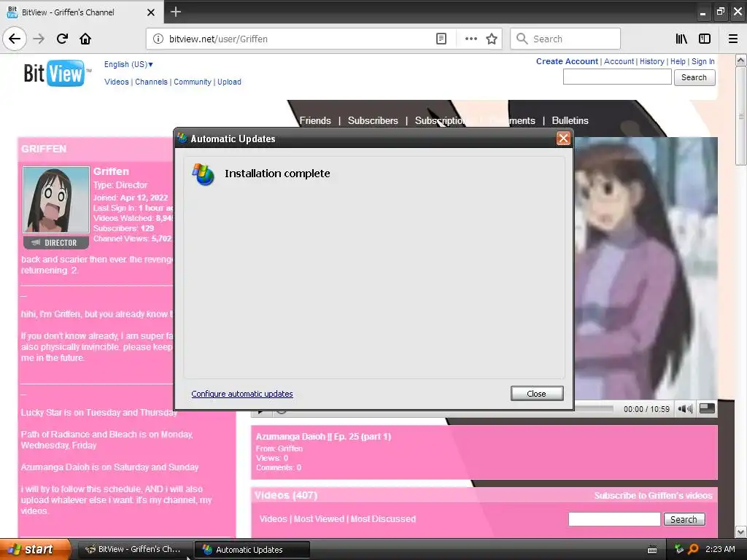
Task: Open Configure automatic updates link
Action: 242,394
